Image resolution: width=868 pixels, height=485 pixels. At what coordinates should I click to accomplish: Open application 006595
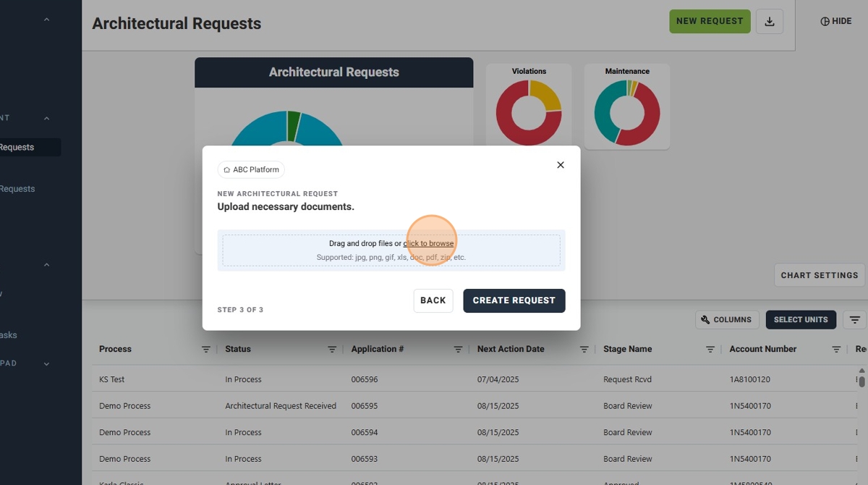point(365,406)
